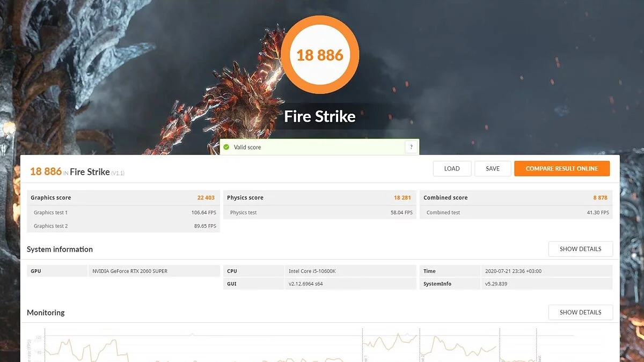Select CPU value Intel Core i5-10600K
Viewport: 644px width, 362px height.
tap(312, 271)
